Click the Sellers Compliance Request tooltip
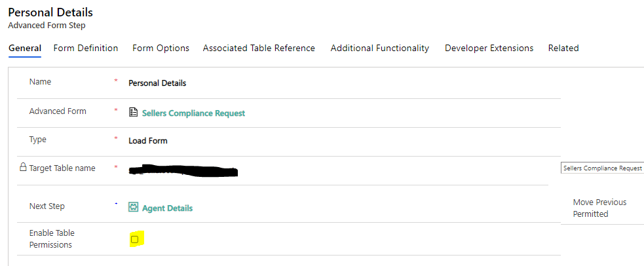Screen dimensions: 644x266 (x=603, y=168)
